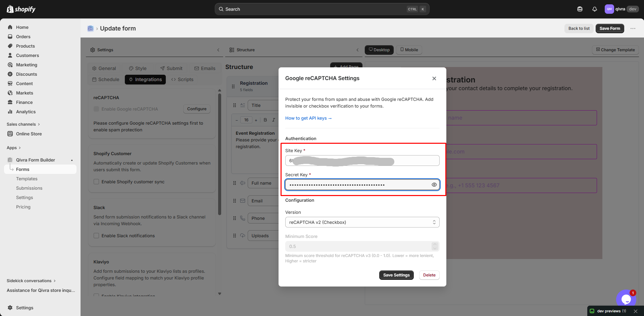The height and width of the screenshot is (316, 644).
Task: Decrease the font size with minus
Action: click(237, 120)
